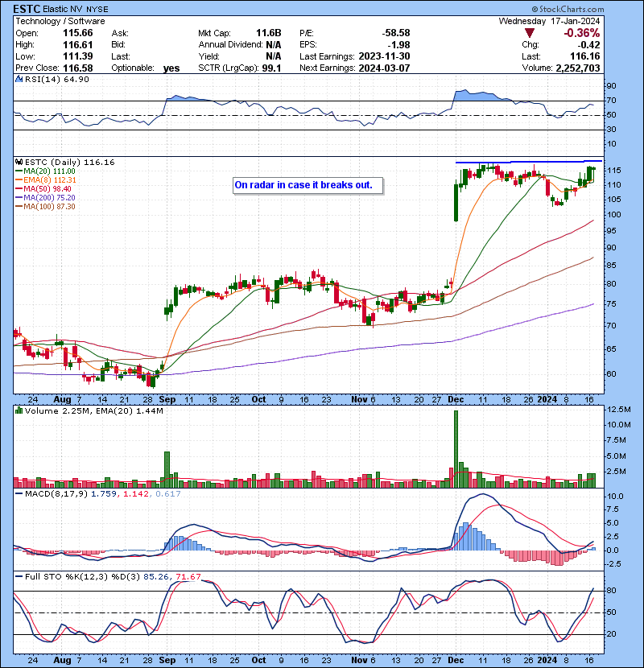Click the September volume spike bar
Image resolution: width=644 pixels, height=668 pixels.
pos(167,469)
